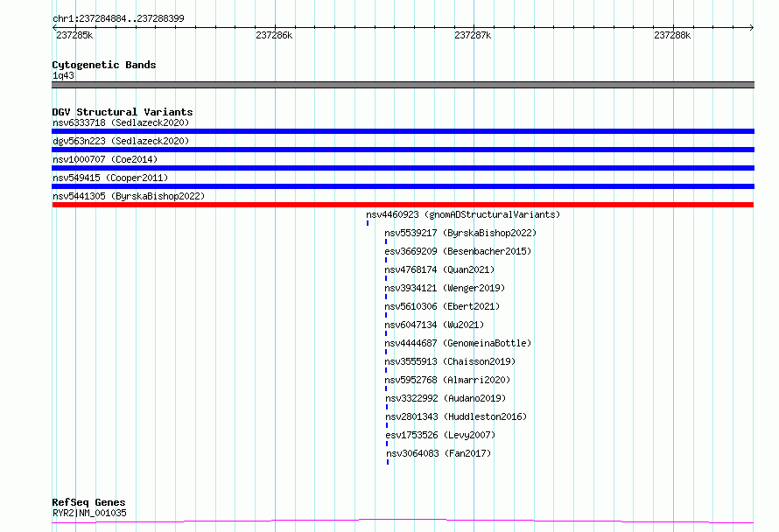The width and height of the screenshot is (779, 532).
Task: Click nsv5952768 (Almarri2020) variant
Action: coord(447,380)
